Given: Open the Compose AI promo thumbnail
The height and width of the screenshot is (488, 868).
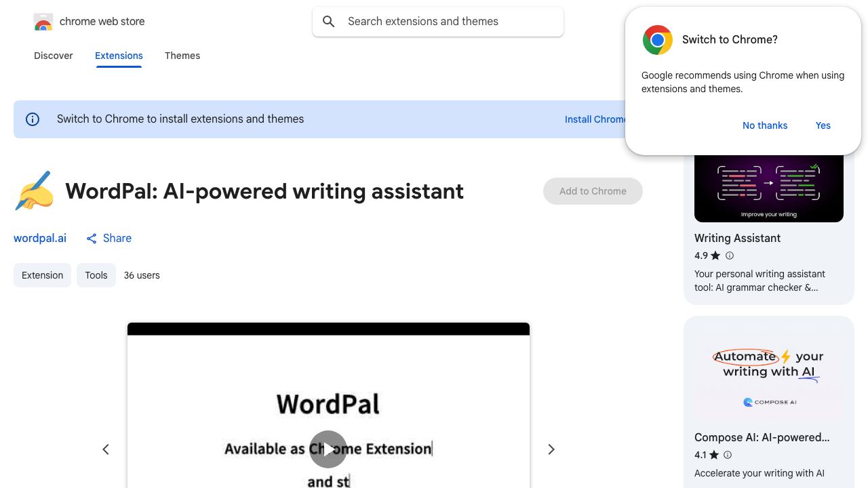Looking at the screenshot, I should [769, 374].
